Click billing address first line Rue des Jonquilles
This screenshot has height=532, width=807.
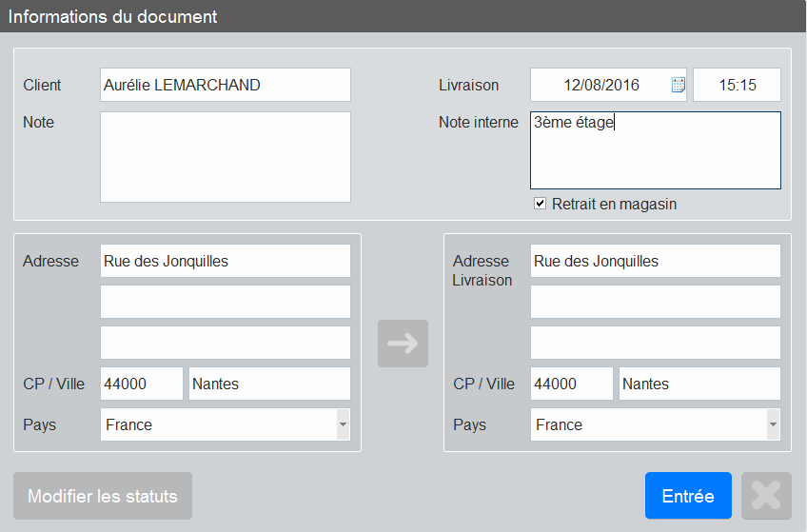pos(226,261)
